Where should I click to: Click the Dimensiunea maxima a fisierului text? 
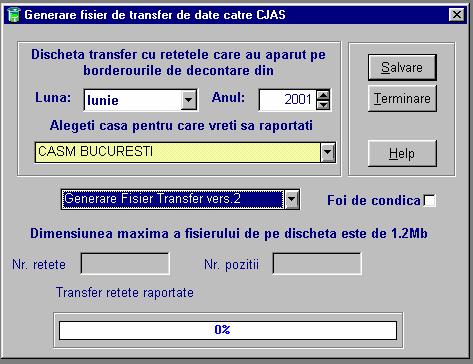229,233
